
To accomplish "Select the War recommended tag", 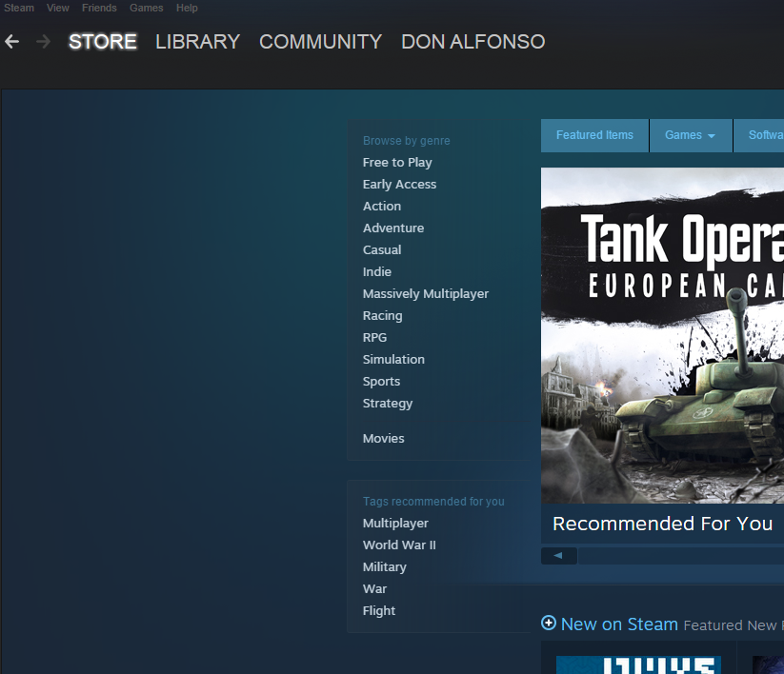I will pyautogui.click(x=375, y=589).
